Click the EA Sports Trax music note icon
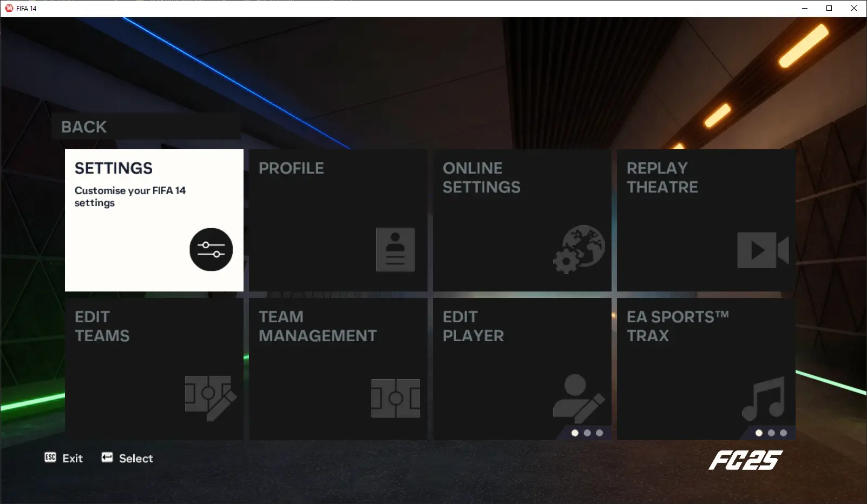867x504 pixels. click(x=763, y=399)
